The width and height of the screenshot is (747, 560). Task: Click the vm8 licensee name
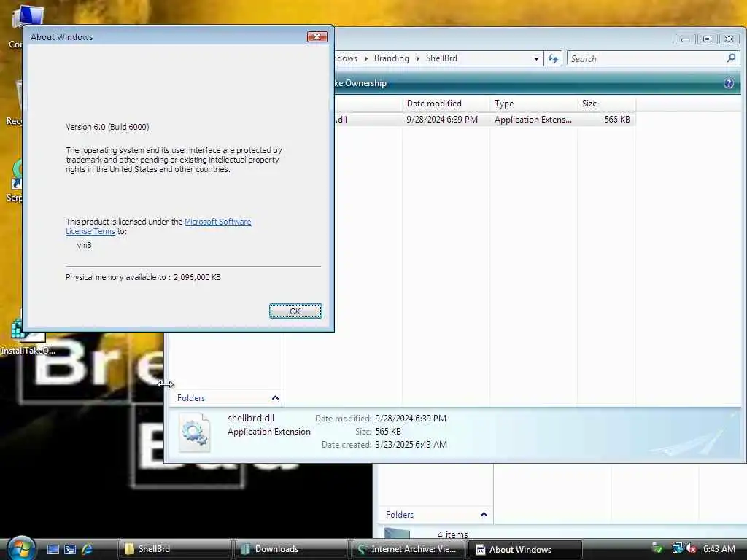[85, 245]
